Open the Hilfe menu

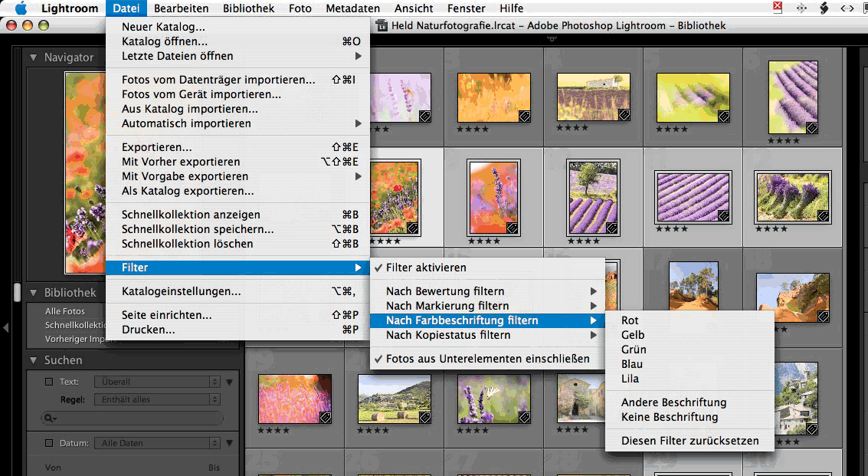click(511, 8)
